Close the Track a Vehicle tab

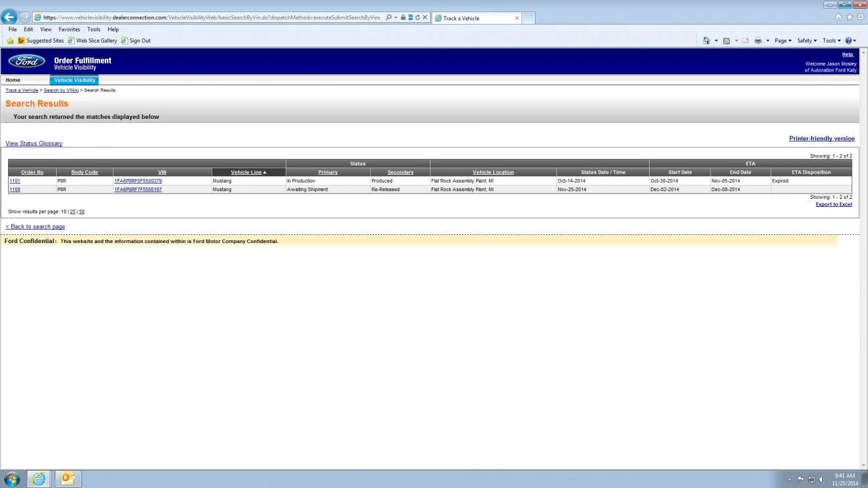coord(517,18)
